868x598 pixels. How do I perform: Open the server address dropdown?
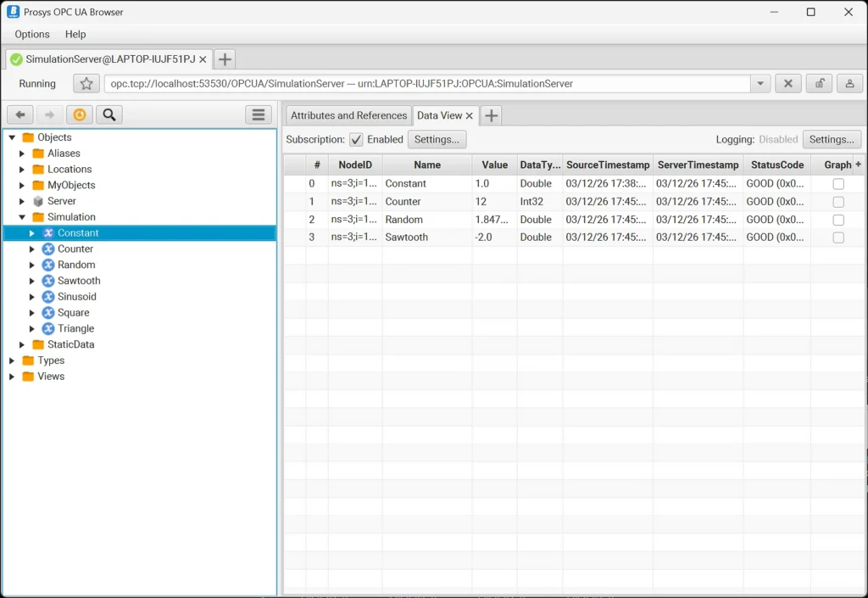759,83
